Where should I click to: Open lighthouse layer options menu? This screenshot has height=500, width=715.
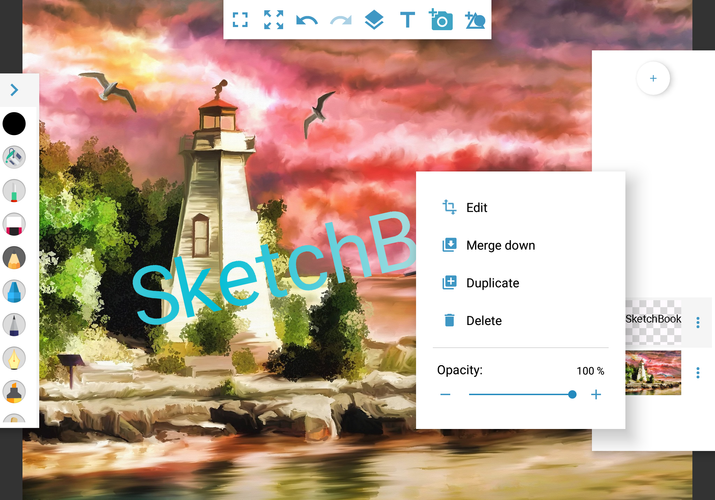click(698, 373)
